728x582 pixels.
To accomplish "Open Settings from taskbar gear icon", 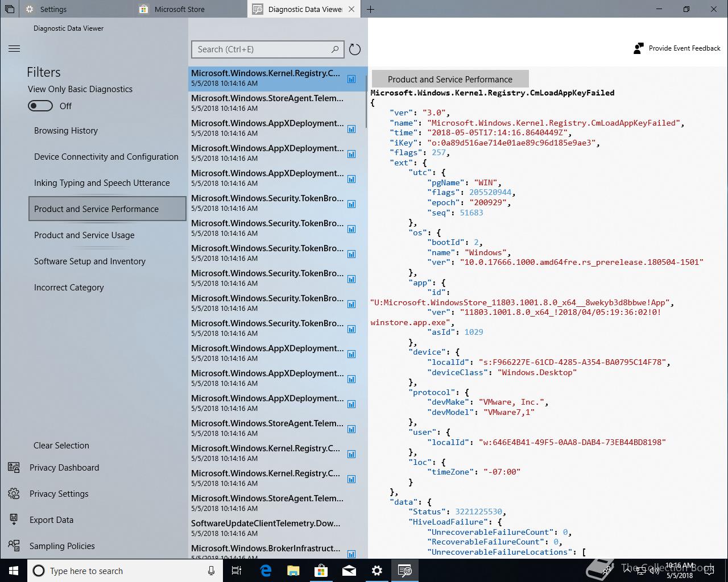I will 377,571.
